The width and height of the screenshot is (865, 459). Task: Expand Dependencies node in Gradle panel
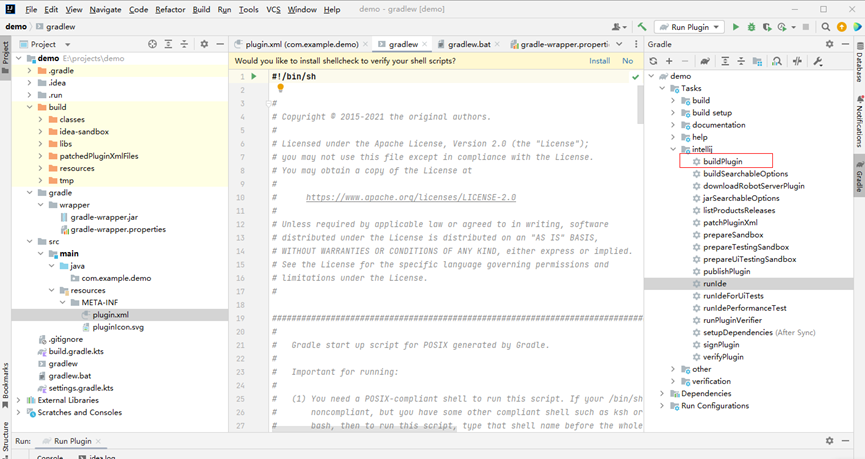pyautogui.click(x=662, y=393)
